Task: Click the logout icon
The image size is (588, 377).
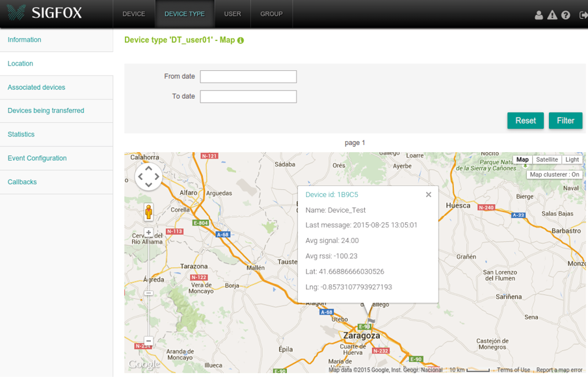Action: click(x=583, y=15)
